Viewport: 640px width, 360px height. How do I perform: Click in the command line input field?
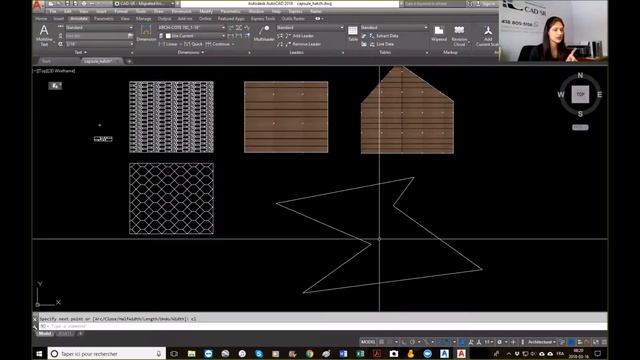tap(322, 326)
